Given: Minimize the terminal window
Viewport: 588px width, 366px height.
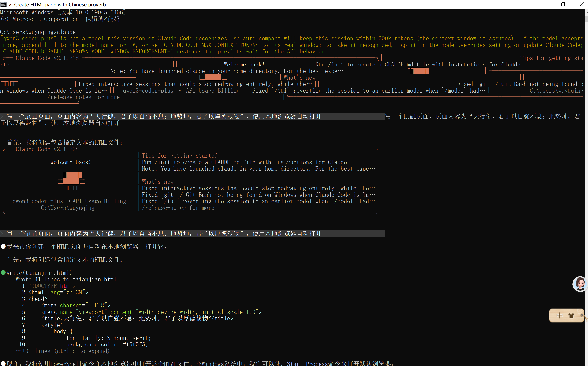Looking at the screenshot, I should click(545, 4).
